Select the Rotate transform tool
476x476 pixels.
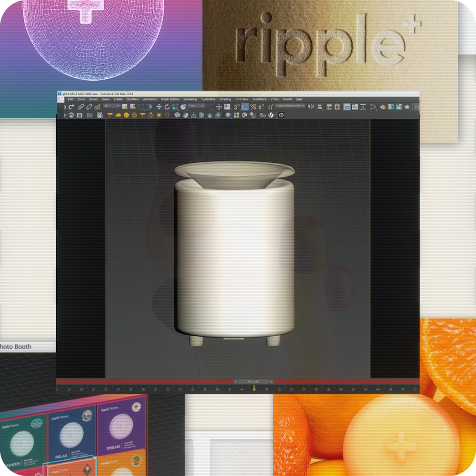click(167, 107)
